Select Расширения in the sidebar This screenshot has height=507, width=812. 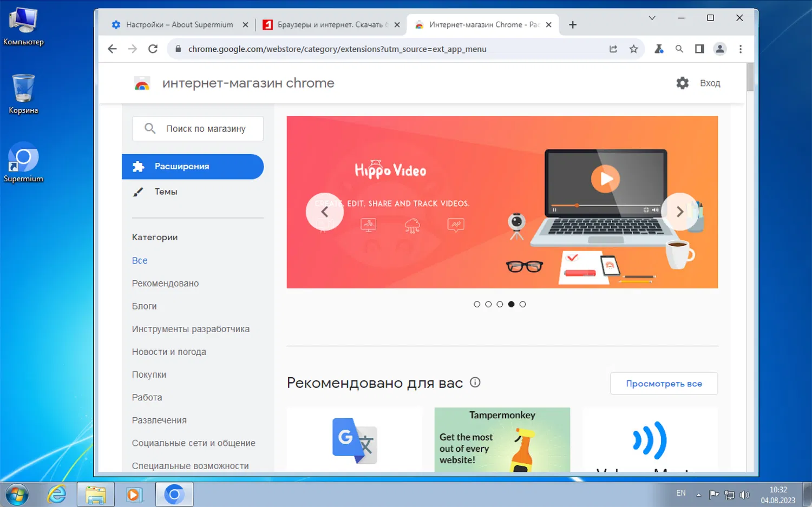pyautogui.click(x=193, y=167)
